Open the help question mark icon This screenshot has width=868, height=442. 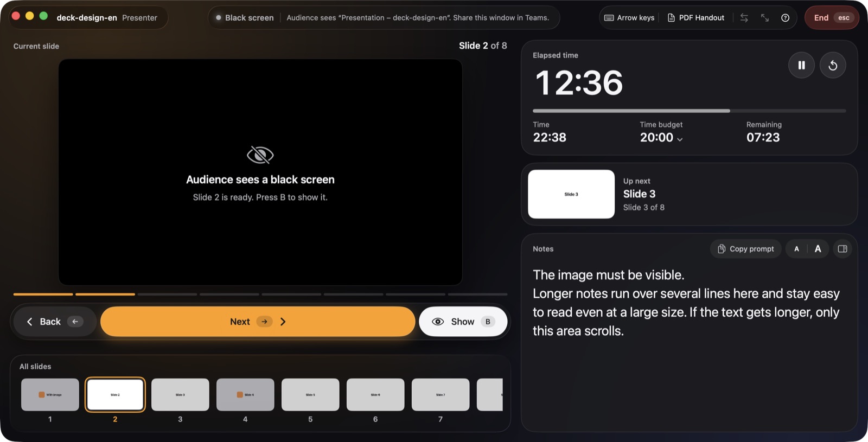785,18
